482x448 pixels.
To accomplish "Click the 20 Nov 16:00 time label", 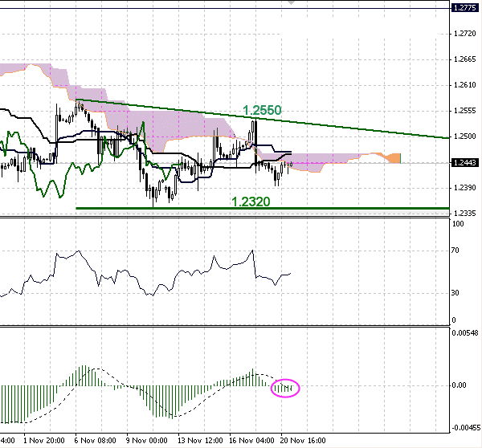I will (303, 441).
